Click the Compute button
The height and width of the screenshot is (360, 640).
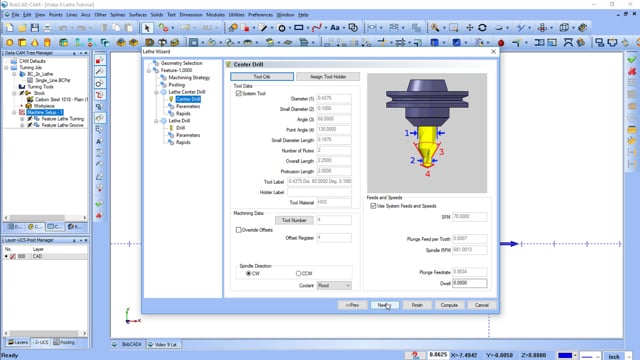point(449,305)
